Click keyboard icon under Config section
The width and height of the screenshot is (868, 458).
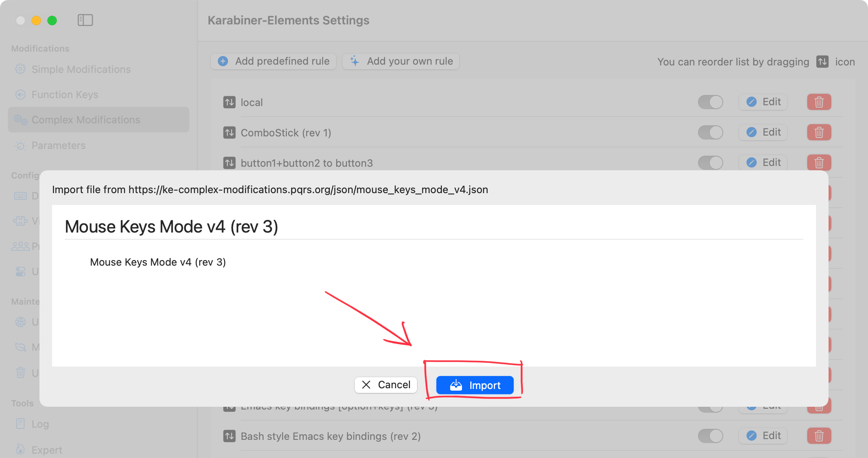[x=21, y=196]
